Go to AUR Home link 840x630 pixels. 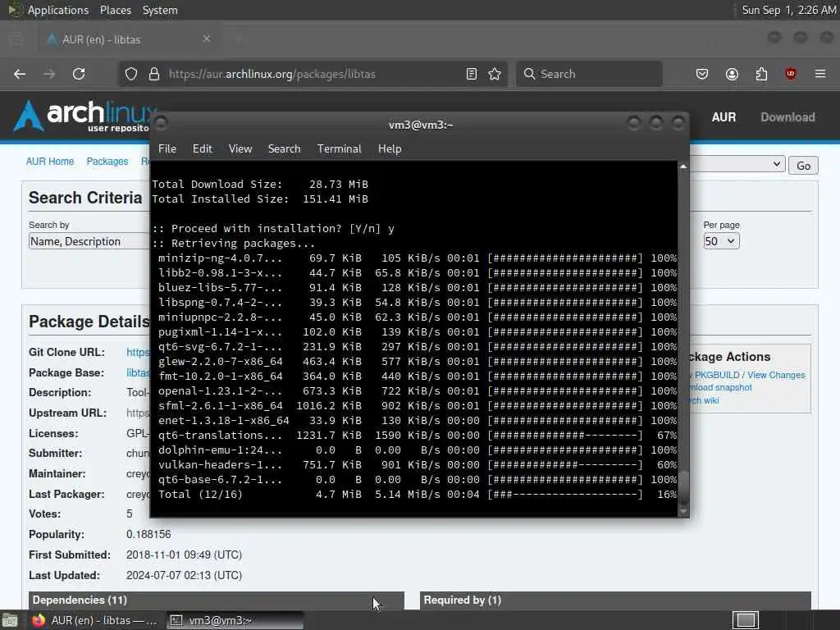tap(50, 162)
